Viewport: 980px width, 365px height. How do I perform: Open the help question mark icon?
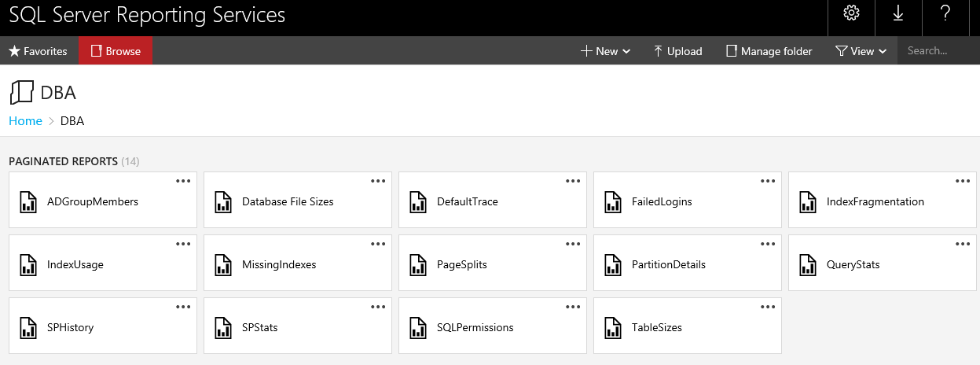click(x=945, y=13)
